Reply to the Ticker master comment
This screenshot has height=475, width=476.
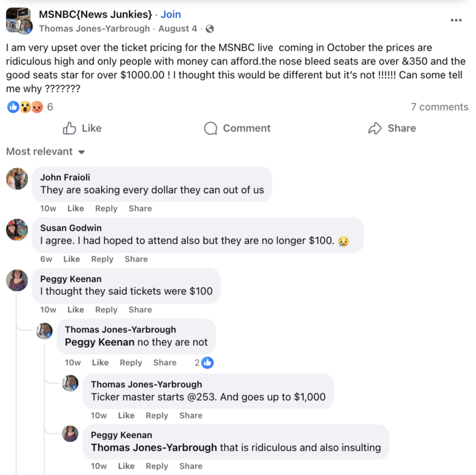(157, 415)
